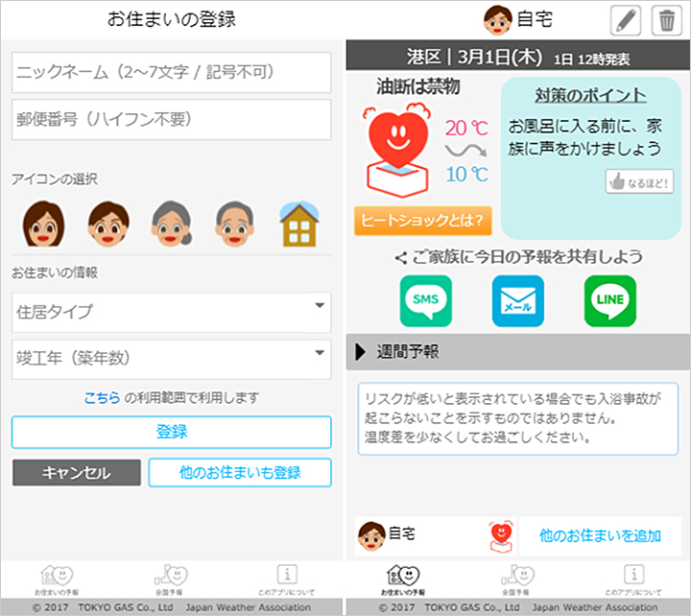The width and height of the screenshot is (691, 616).
Task: Share today's forecast via SMS icon
Action: pyautogui.click(x=425, y=301)
